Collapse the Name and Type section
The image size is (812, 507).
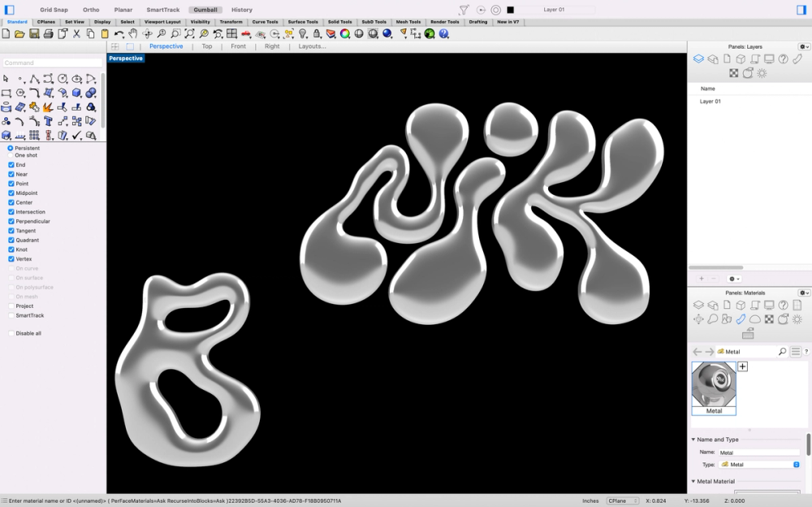point(693,440)
